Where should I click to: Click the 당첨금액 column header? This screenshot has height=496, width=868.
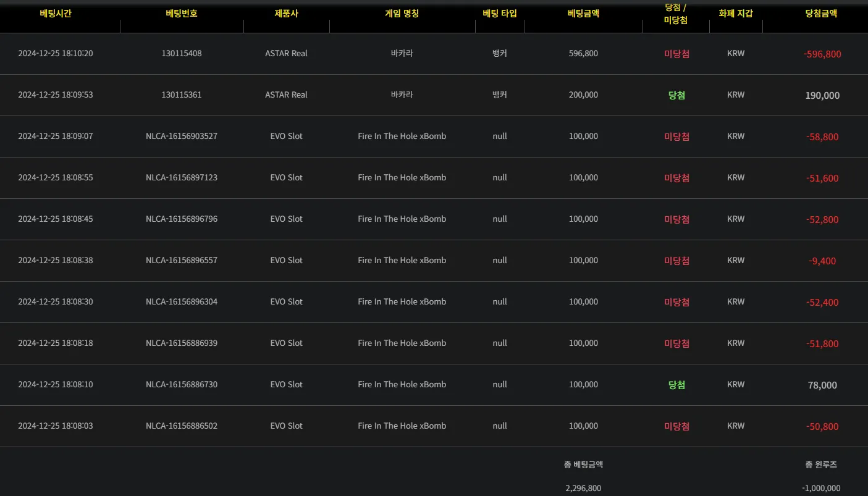[x=822, y=14]
